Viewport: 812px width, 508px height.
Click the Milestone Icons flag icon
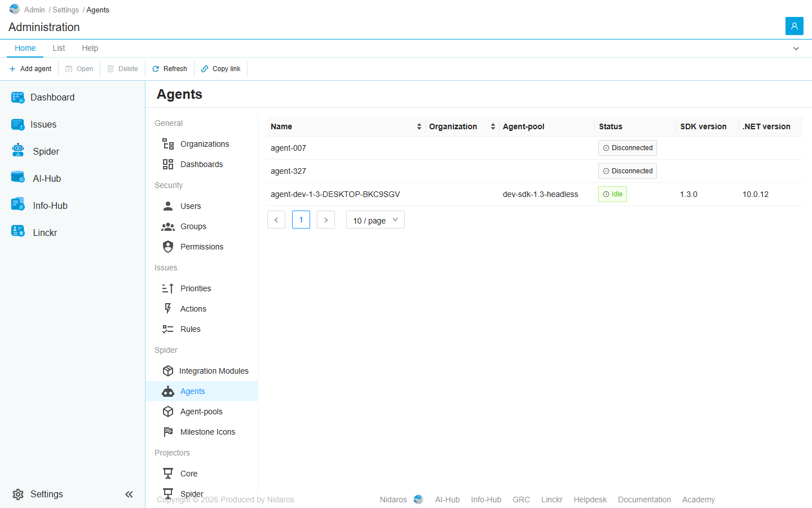click(x=168, y=432)
